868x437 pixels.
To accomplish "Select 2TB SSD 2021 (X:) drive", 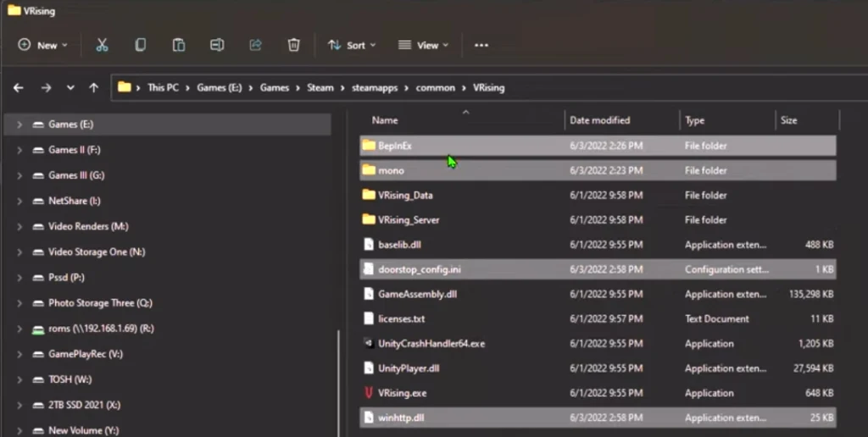I will [84, 405].
